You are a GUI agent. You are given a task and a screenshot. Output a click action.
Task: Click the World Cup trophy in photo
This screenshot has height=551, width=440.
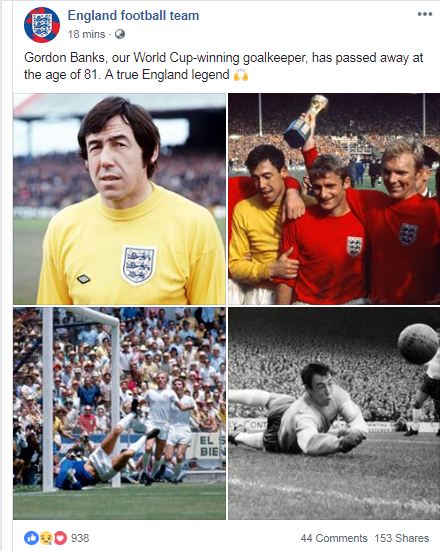[306, 121]
